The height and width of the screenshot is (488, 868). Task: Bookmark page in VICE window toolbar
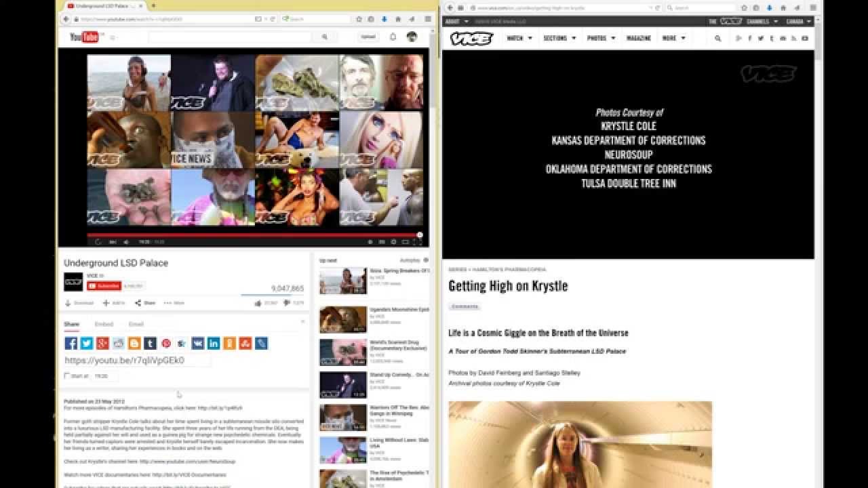(744, 8)
